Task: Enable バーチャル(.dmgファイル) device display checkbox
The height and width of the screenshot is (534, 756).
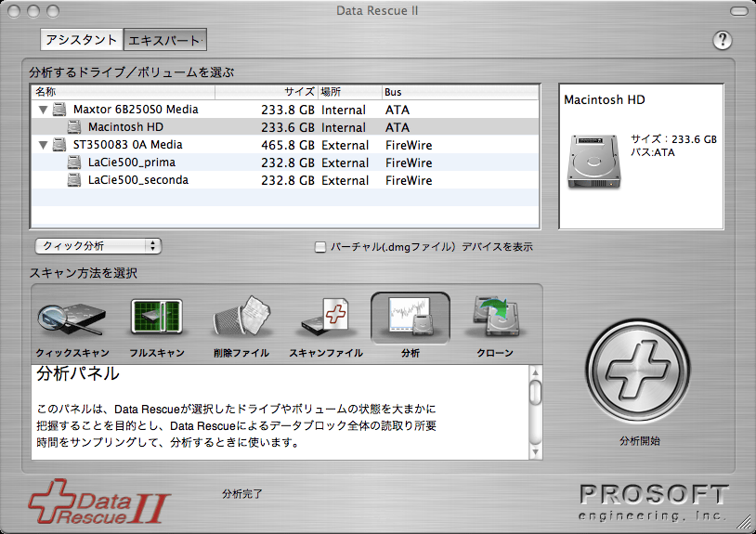Action: 320,247
